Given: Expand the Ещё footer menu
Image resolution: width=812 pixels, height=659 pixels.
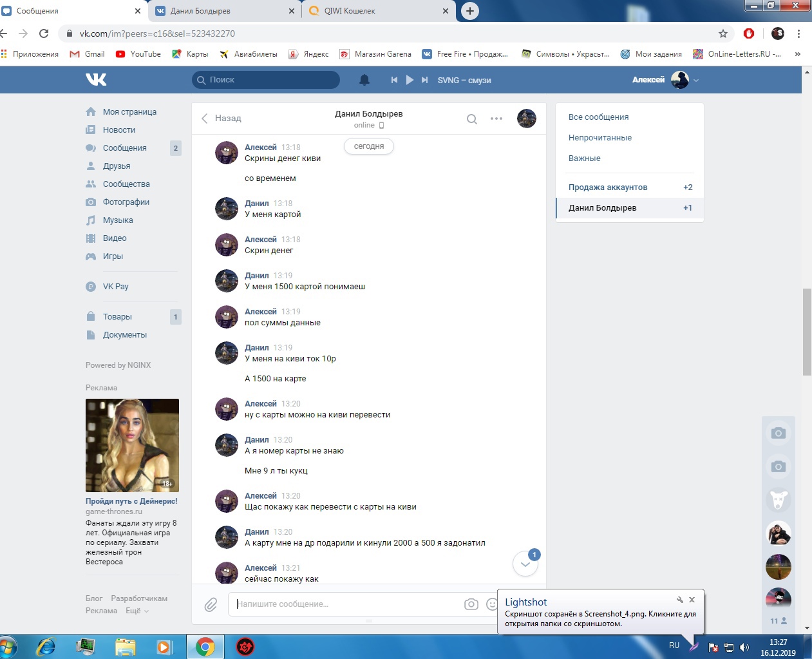Looking at the screenshot, I should point(137,611).
